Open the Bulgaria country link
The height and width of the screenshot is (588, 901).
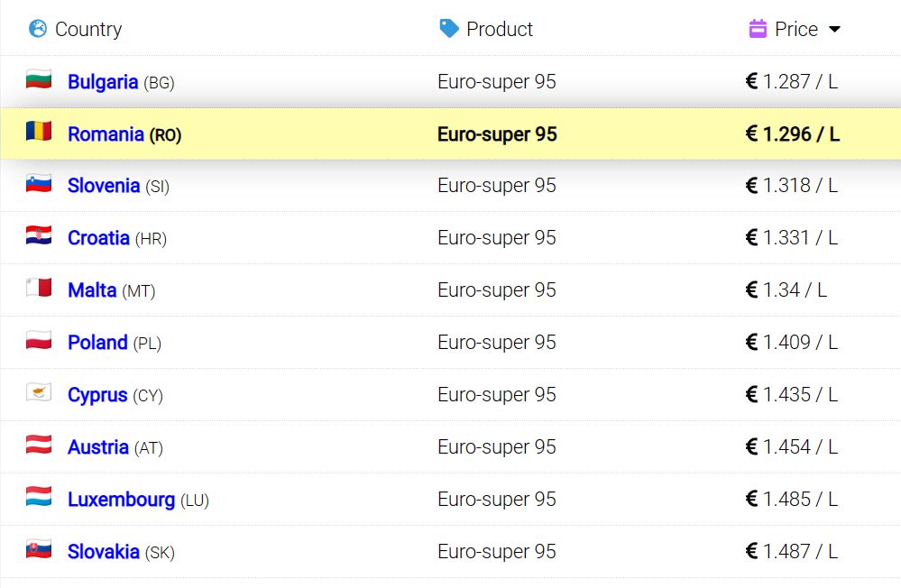click(103, 82)
